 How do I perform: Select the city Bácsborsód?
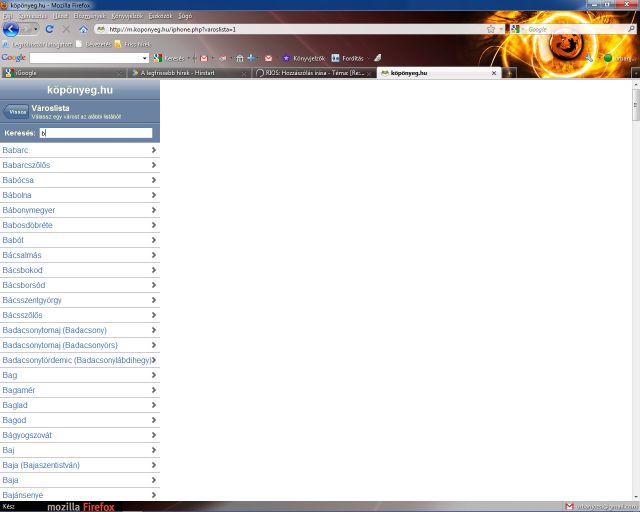click(80, 285)
